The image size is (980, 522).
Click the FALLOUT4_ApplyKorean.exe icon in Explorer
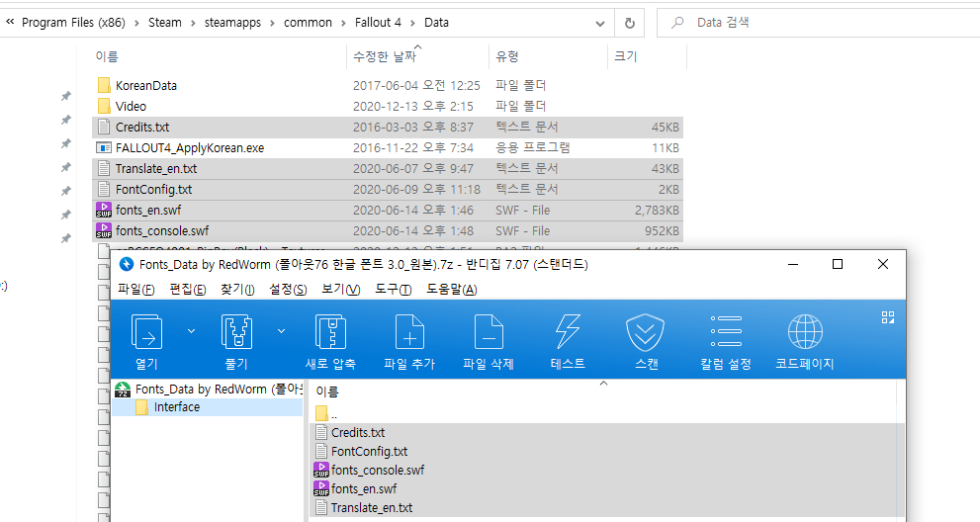point(104,147)
